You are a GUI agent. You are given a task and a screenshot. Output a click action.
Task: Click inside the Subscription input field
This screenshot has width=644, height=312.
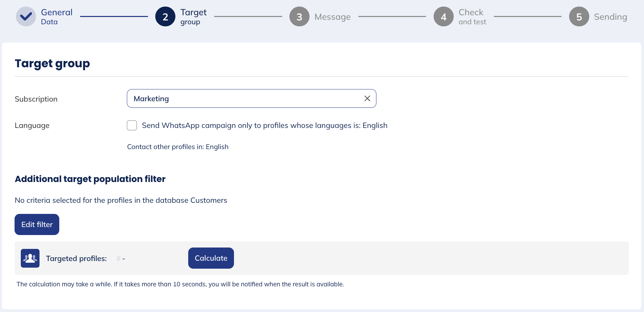pos(243,98)
